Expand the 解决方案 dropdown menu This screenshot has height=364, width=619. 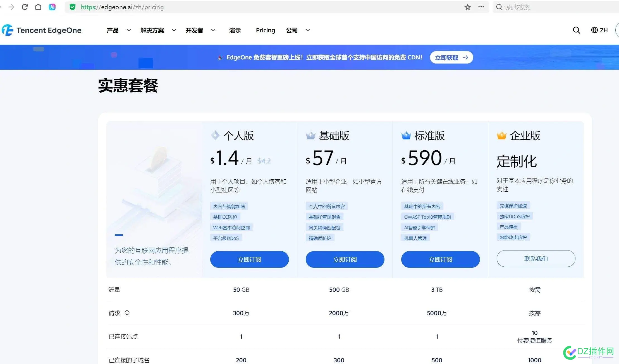click(x=158, y=30)
